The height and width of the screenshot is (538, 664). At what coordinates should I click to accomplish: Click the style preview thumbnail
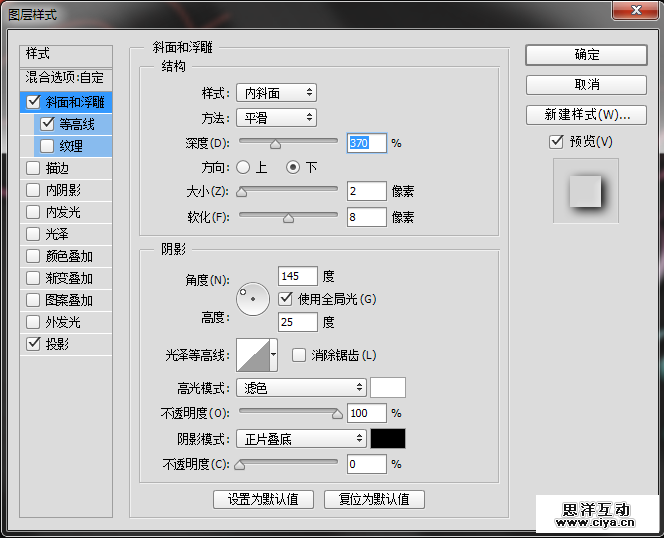[x=586, y=191]
